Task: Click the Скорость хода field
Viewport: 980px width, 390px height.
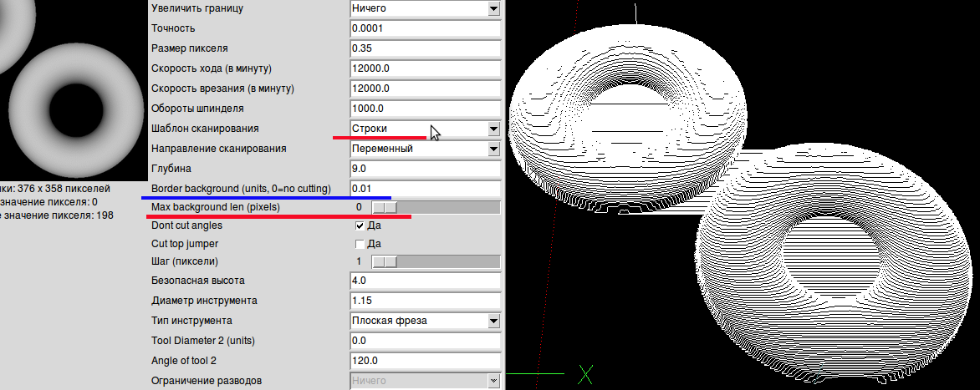Action: [x=426, y=68]
